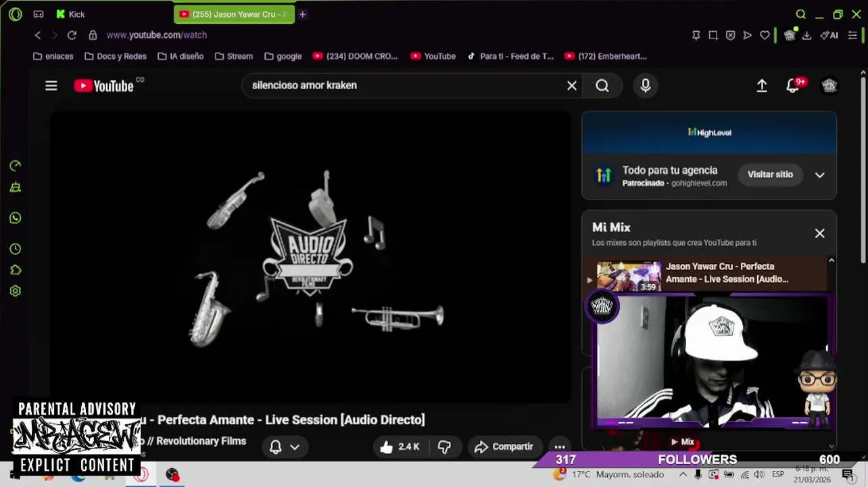868x487 pixels.
Task: Expand channel notification preferences bell dropdown
Action: pos(285,446)
